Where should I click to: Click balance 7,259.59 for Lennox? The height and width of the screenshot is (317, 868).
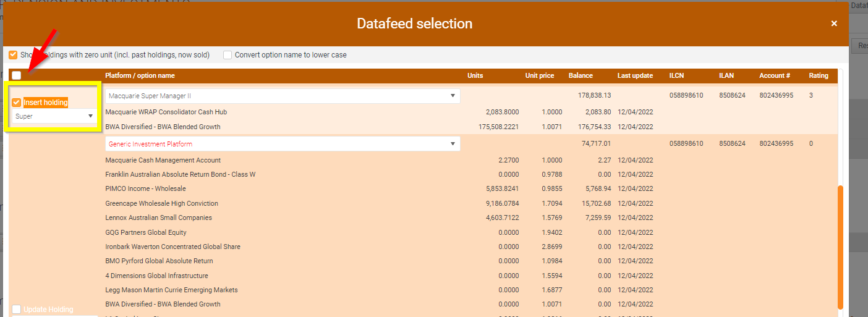pos(598,218)
